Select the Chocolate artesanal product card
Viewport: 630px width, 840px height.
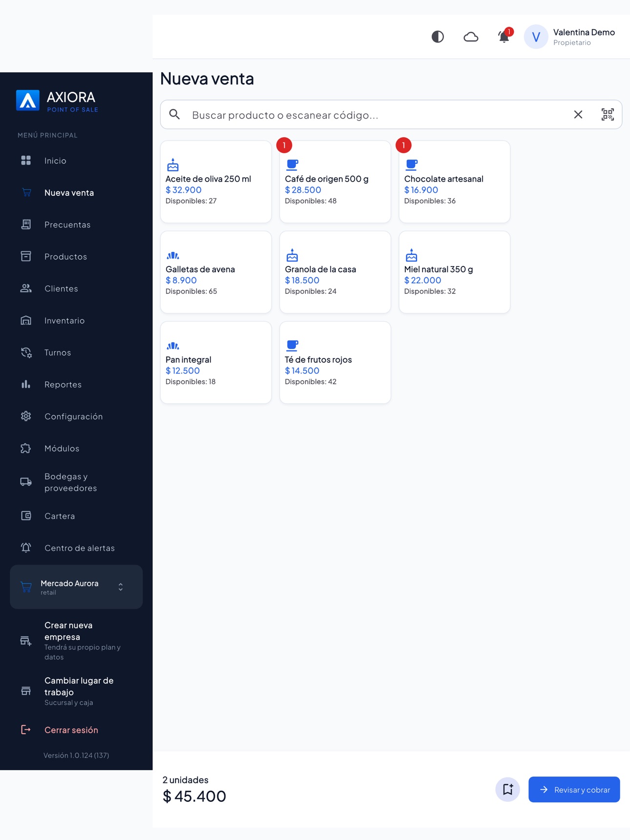pyautogui.click(x=454, y=182)
